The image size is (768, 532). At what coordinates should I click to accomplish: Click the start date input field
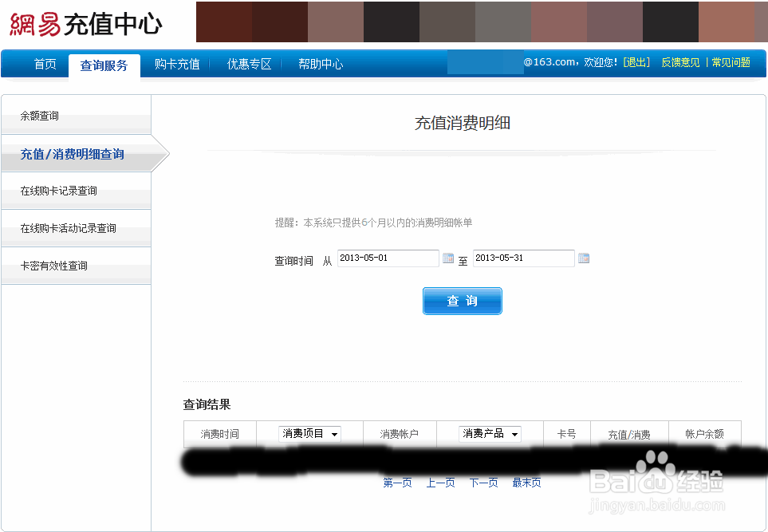point(388,258)
